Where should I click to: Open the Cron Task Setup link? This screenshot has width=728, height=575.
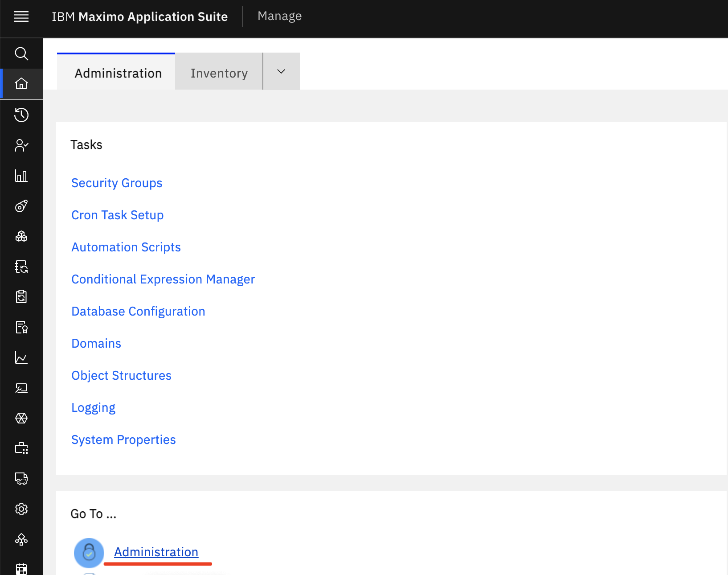pyautogui.click(x=118, y=215)
